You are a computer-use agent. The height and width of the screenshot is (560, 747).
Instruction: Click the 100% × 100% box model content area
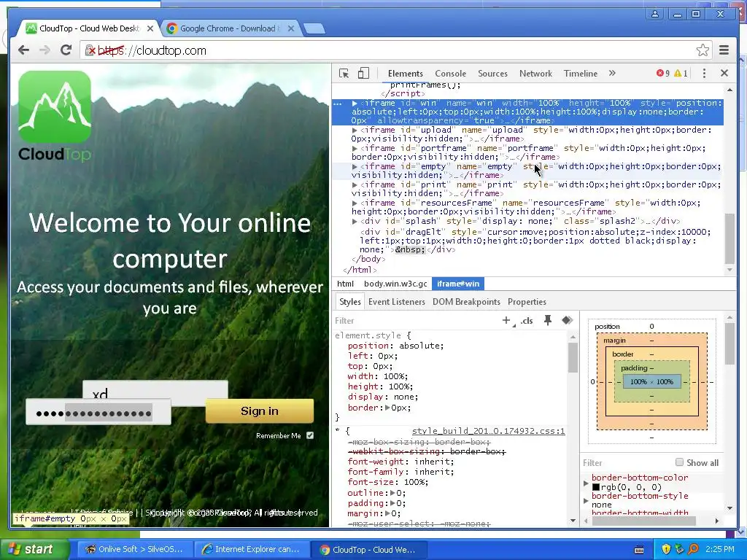[x=651, y=382]
